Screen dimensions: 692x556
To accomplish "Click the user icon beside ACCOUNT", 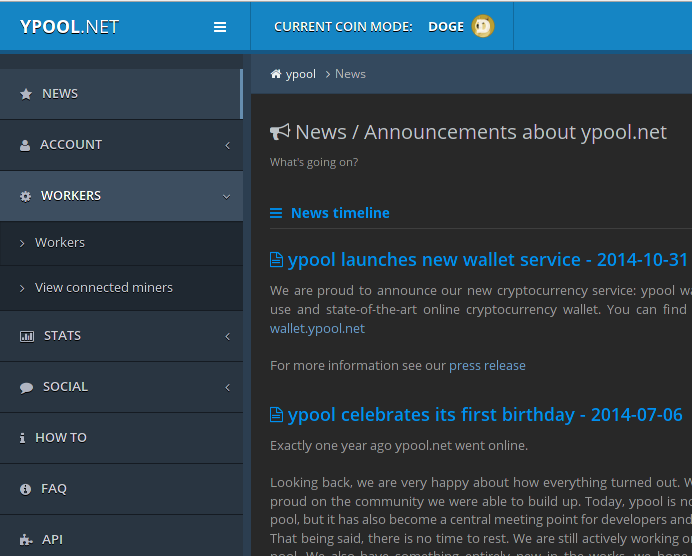I will [25, 145].
